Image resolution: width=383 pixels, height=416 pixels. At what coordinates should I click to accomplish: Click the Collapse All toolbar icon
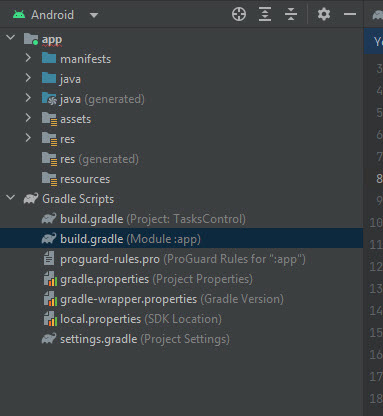291,14
